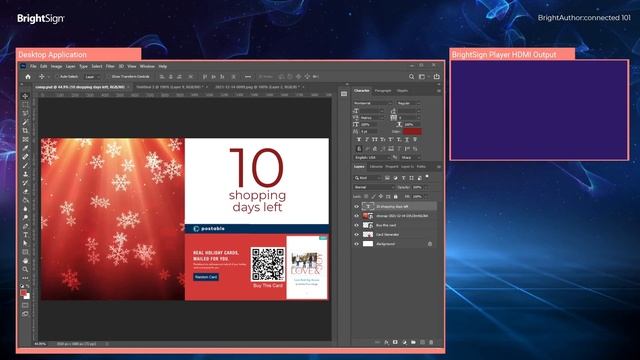Screen dimensions: 640x360
Task: Open the Character panel options menu
Action: click(x=439, y=91)
